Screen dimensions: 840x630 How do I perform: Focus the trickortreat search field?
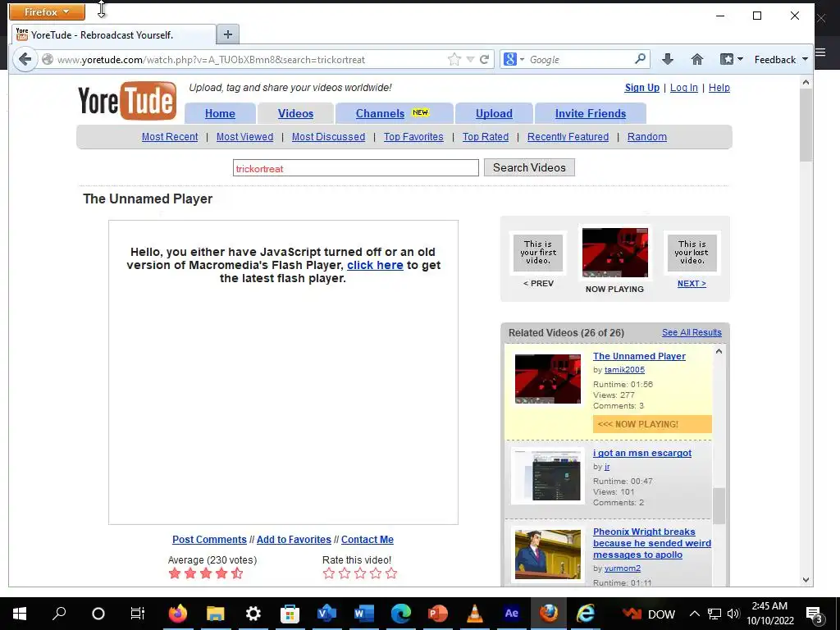pos(356,168)
